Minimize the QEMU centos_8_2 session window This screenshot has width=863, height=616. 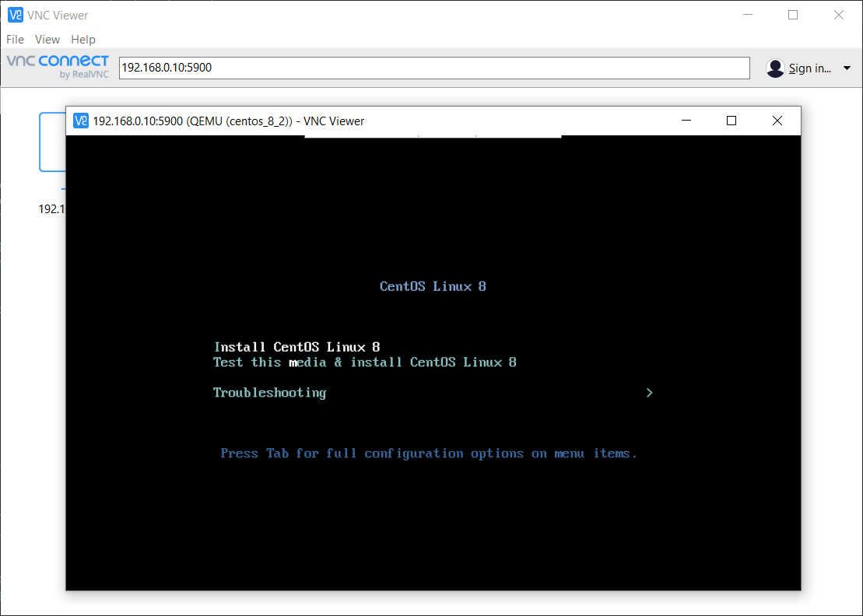click(x=686, y=121)
